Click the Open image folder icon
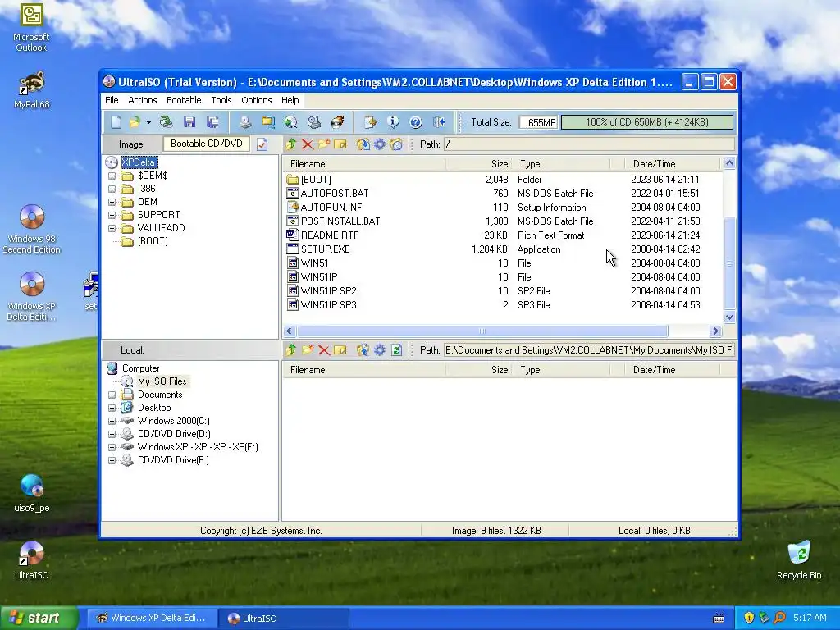 pyautogui.click(x=135, y=122)
